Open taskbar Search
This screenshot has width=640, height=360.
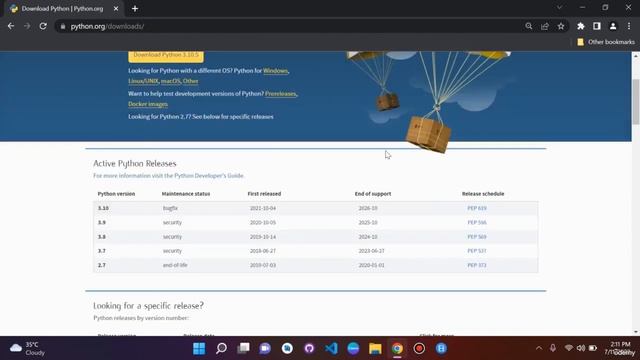(221, 349)
